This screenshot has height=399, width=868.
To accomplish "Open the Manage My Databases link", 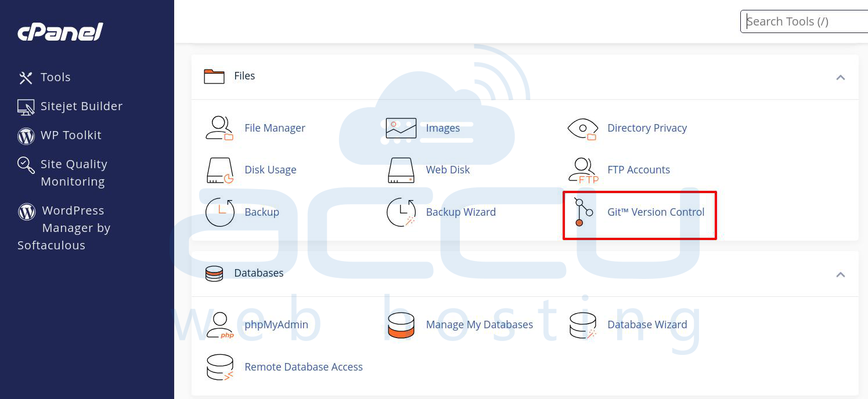I will [480, 325].
